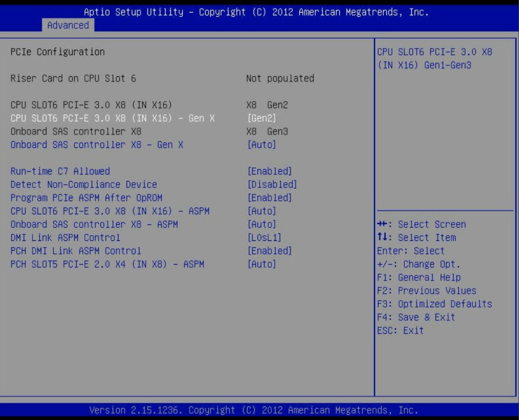This screenshot has height=420, width=519.
Task: Select Detect Non-Compliance Device setting
Action: point(84,184)
